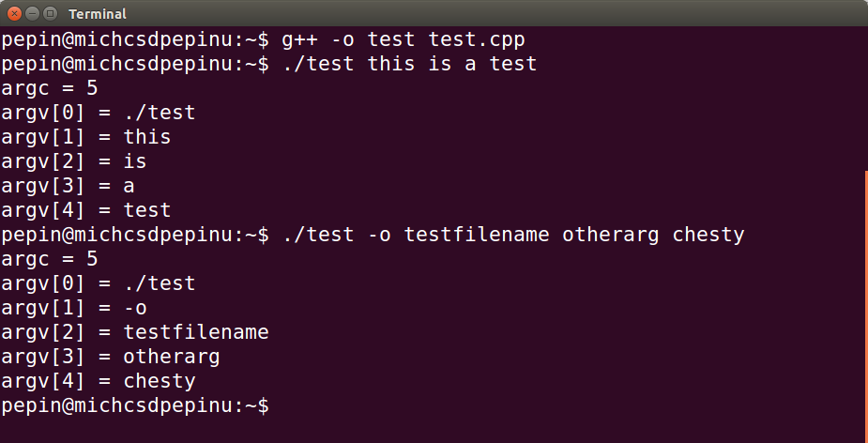Close the Terminal window

[13, 13]
